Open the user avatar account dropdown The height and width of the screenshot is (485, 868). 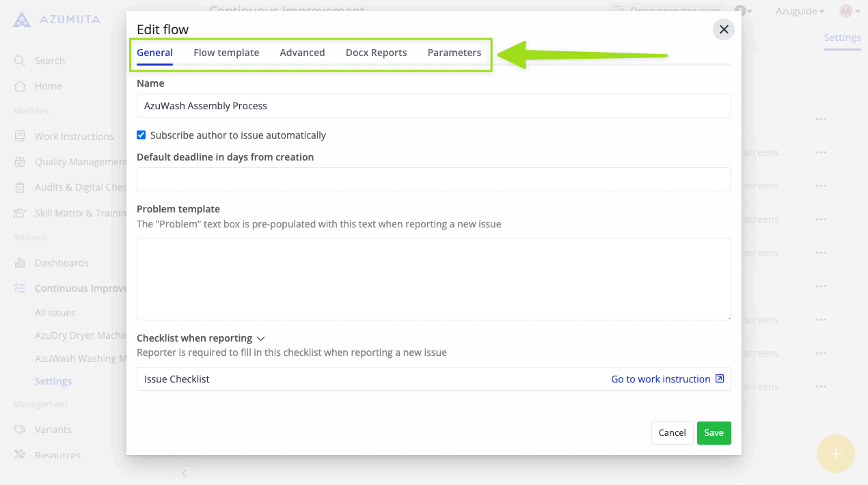850,11
